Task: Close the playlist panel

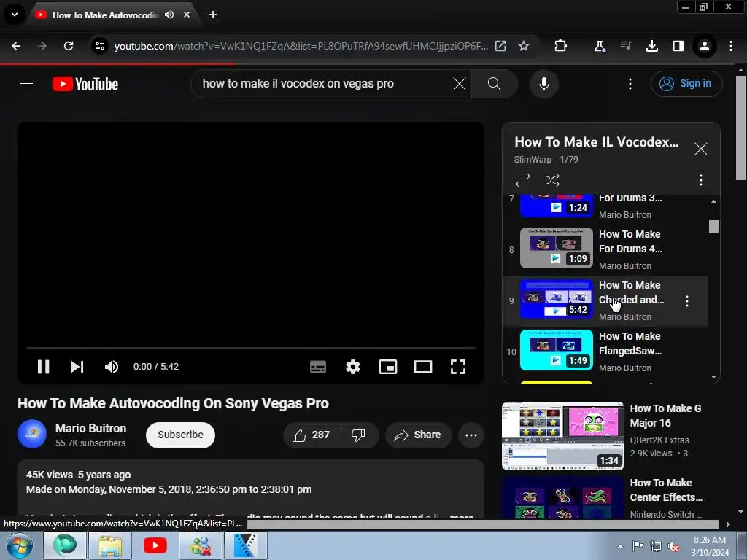Action: pyautogui.click(x=700, y=149)
